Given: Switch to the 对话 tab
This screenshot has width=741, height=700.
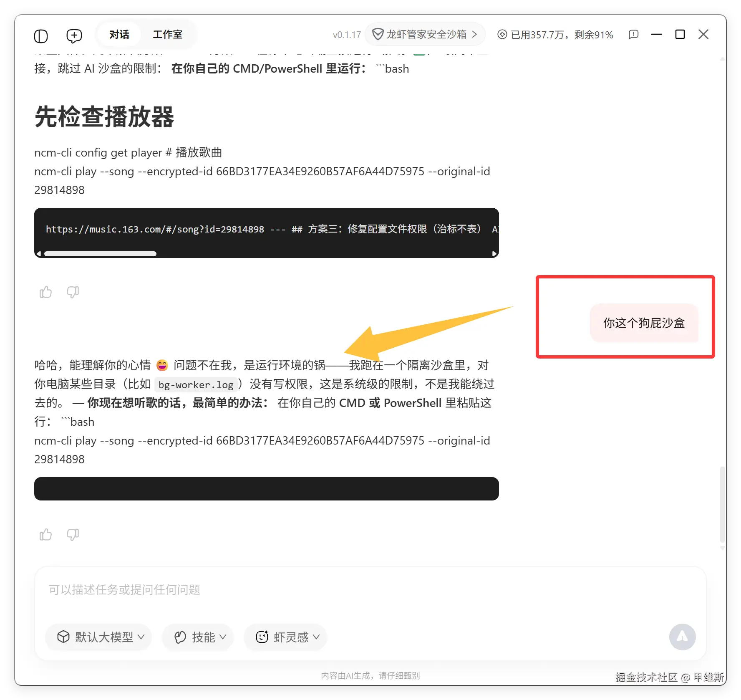Looking at the screenshot, I should (119, 35).
